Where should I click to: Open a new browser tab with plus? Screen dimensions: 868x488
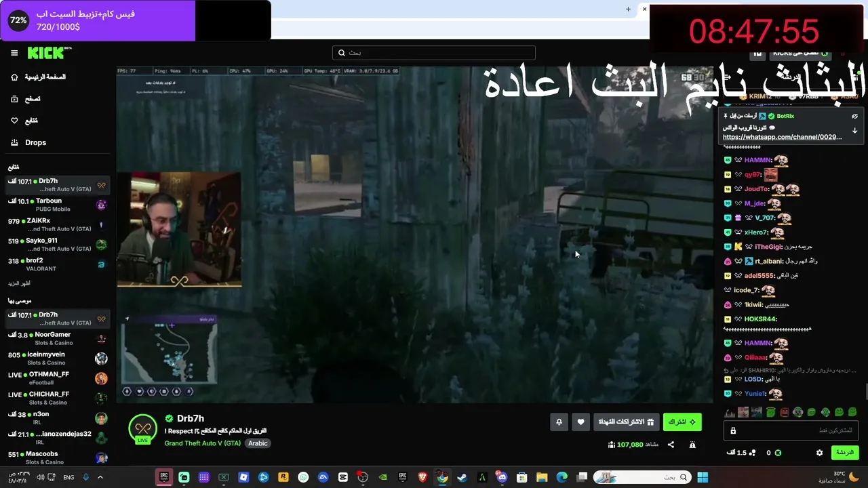(x=628, y=9)
